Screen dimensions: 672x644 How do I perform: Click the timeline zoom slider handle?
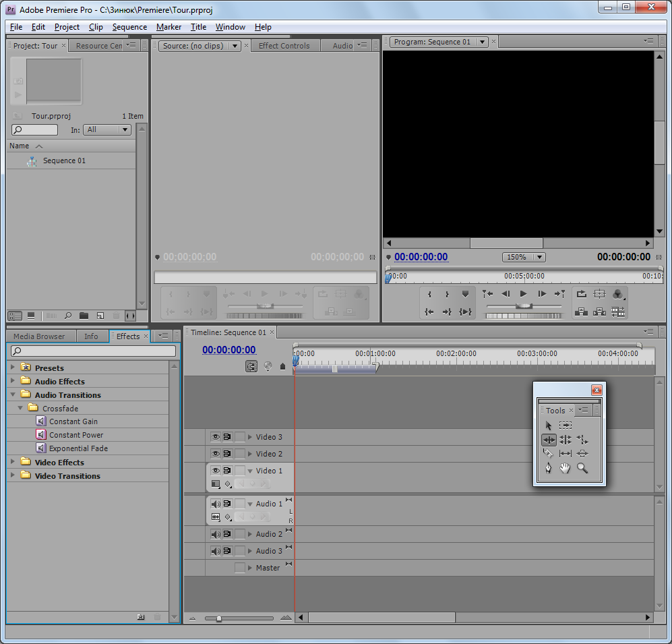[219, 618]
